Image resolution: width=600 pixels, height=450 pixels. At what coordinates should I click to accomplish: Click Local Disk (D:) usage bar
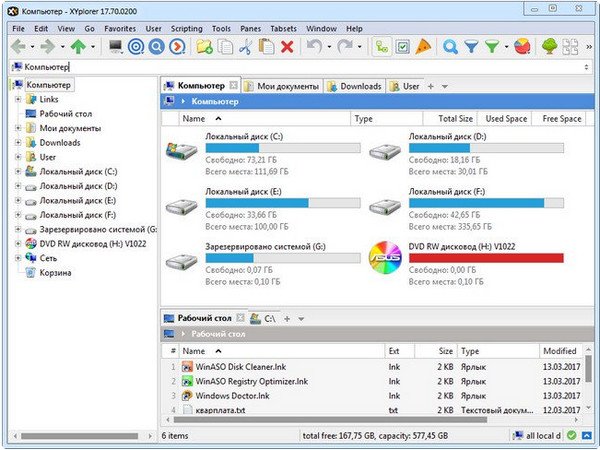coord(486,148)
